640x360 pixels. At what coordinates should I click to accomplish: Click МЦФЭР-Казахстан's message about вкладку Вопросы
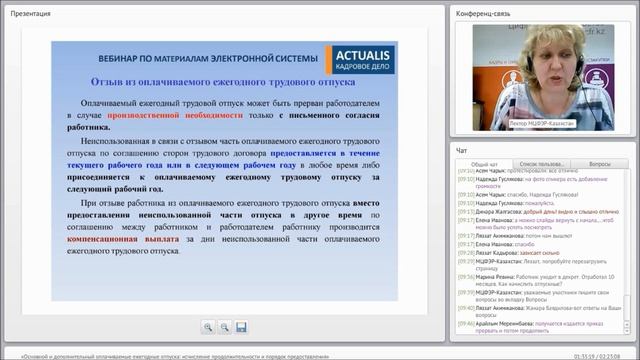[533, 296]
